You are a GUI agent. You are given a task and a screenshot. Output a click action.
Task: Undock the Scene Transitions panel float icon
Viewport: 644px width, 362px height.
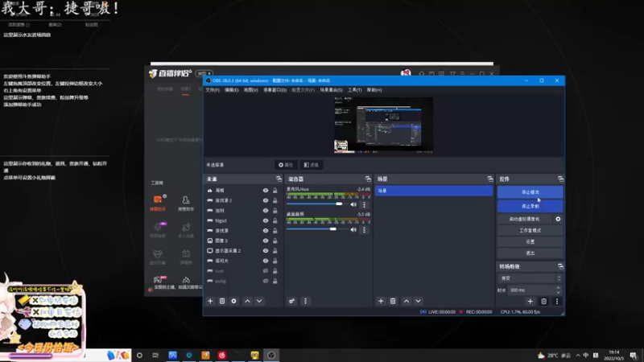pyautogui.click(x=560, y=266)
